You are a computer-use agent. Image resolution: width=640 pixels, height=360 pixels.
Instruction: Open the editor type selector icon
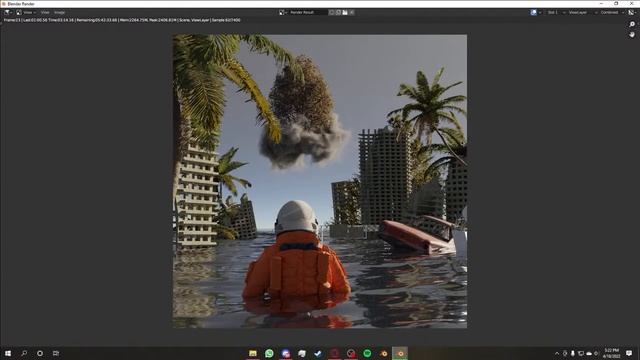click(8, 13)
